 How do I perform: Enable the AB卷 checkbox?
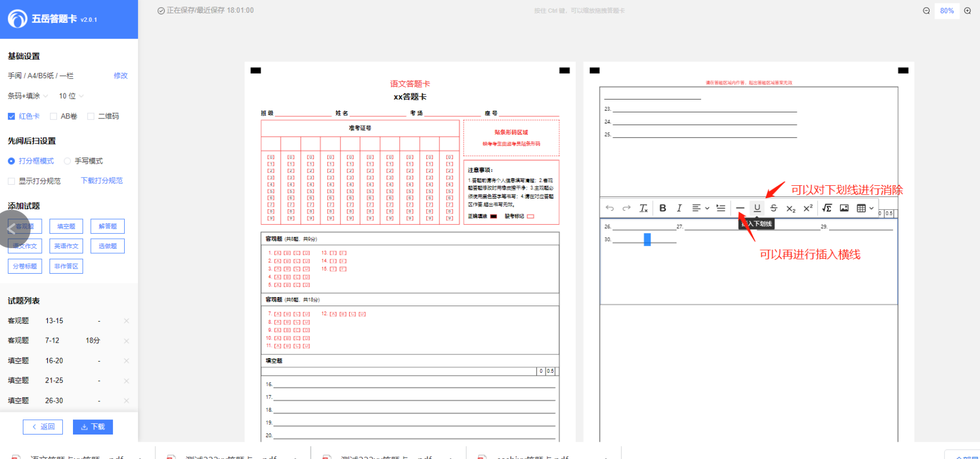click(x=53, y=116)
